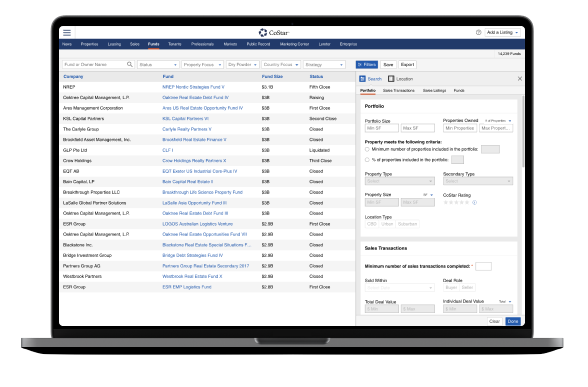Click the CoStar logo
Viewport: 588px width, 387px height.
click(274, 33)
